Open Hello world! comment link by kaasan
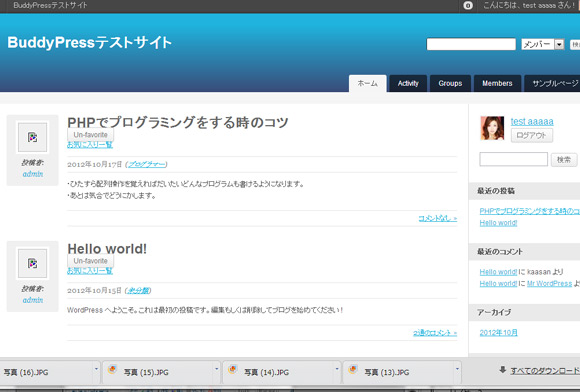The height and width of the screenshot is (392, 580). tap(498, 272)
